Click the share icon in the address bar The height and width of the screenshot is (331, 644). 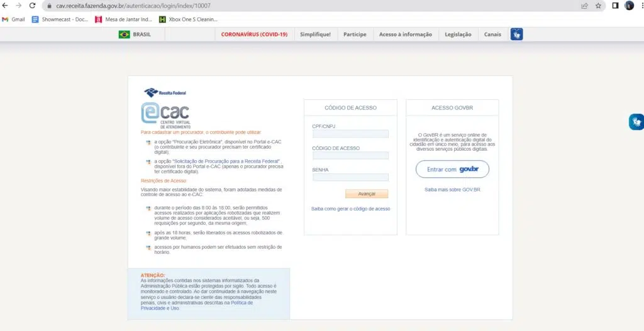pyautogui.click(x=584, y=6)
